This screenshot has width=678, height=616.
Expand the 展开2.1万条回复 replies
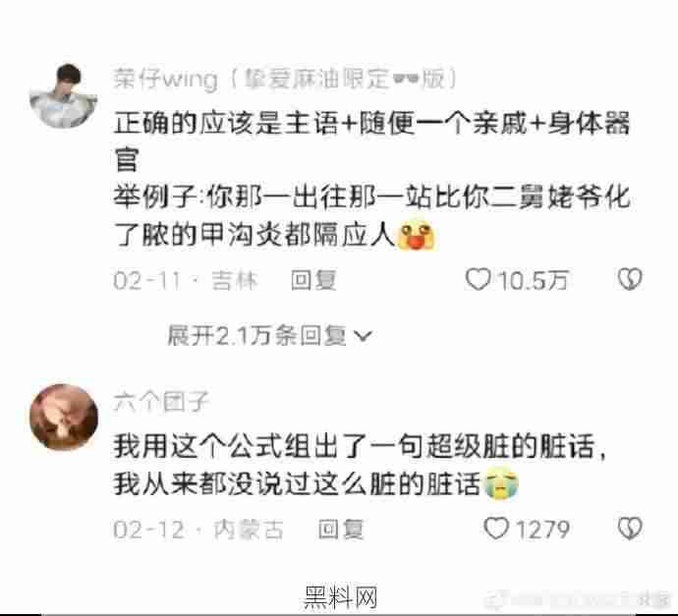tap(269, 335)
